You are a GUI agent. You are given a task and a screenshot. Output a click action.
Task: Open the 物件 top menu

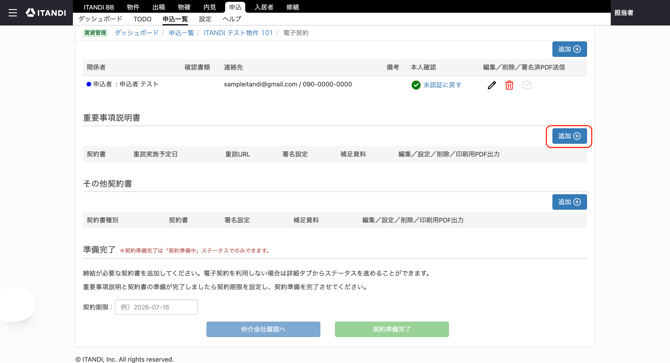click(x=133, y=7)
